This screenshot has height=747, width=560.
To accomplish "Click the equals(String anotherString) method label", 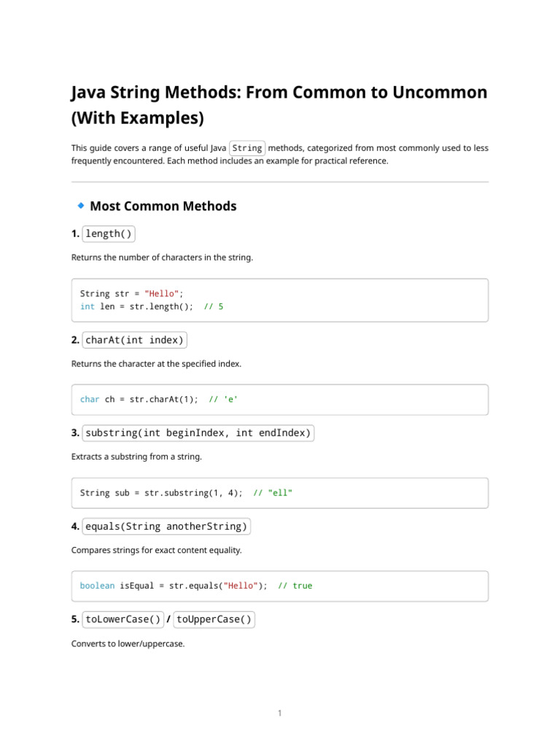I will pos(167,526).
